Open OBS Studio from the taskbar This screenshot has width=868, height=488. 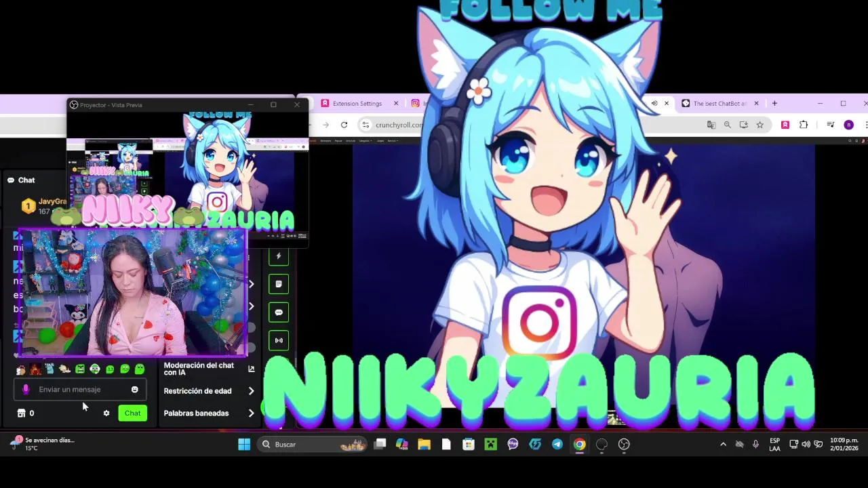point(624,445)
